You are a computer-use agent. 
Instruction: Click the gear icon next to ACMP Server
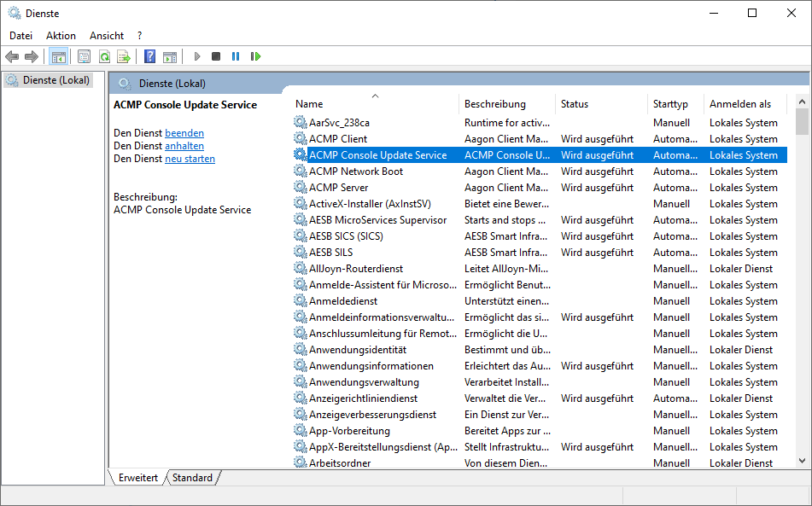pyautogui.click(x=300, y=187)
